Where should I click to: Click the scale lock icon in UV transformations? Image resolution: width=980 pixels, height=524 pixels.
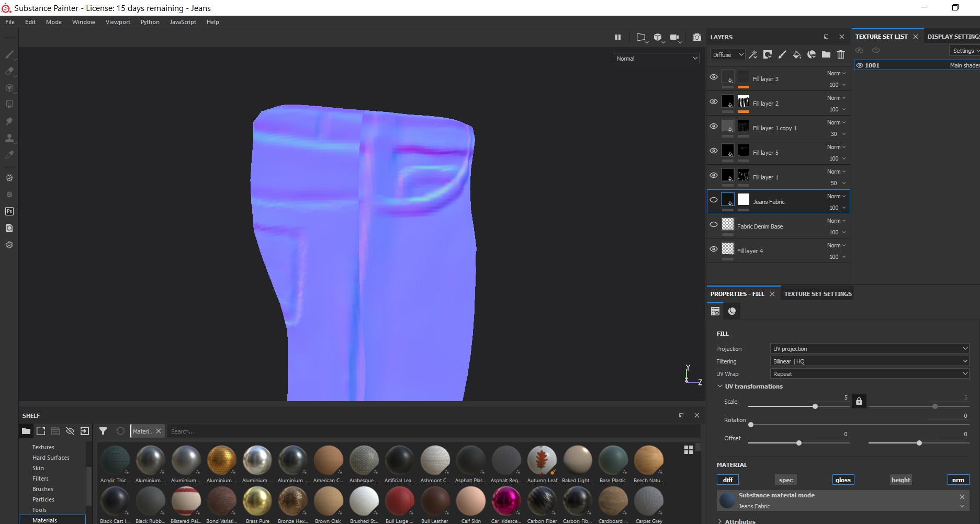pyautogui.click(x=859, y=401)
